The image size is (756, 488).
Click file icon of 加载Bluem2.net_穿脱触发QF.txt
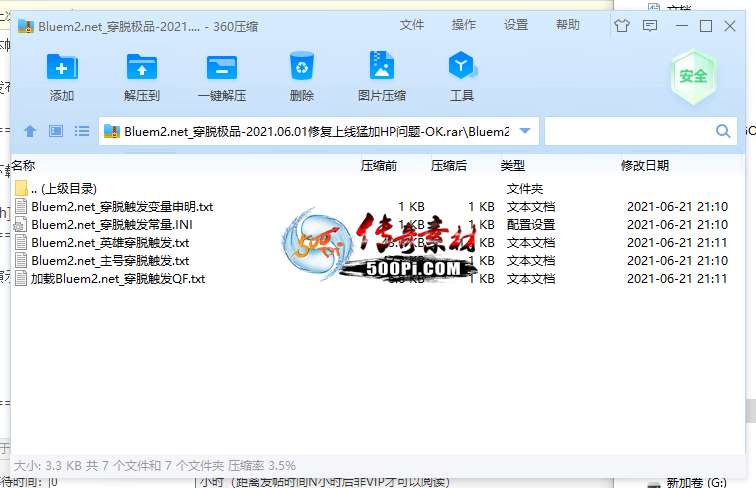click(x=21, y=279)
